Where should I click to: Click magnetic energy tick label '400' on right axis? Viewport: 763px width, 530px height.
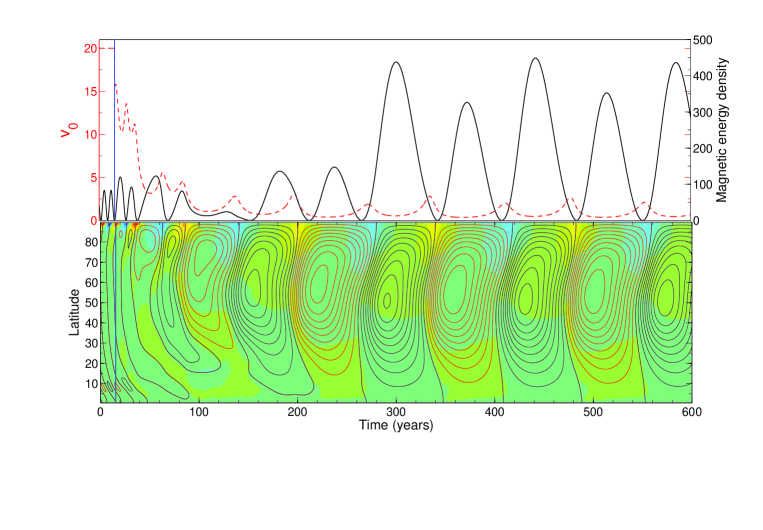tap(703, 76)
